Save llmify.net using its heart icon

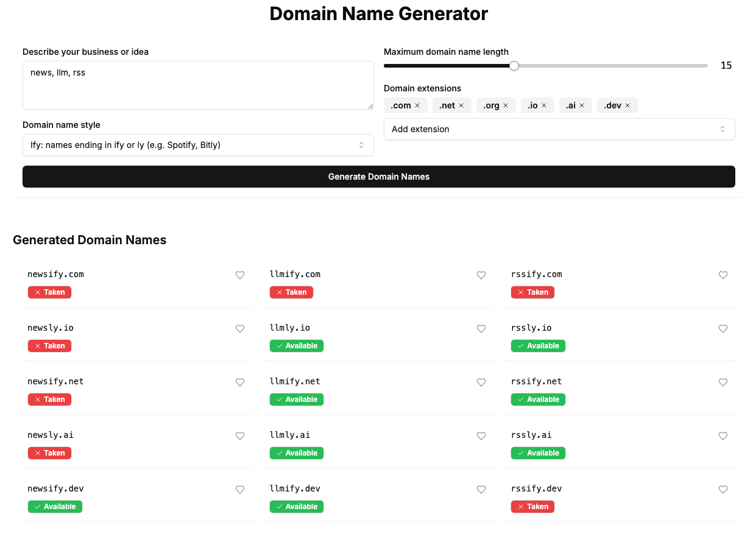point(481,382)
